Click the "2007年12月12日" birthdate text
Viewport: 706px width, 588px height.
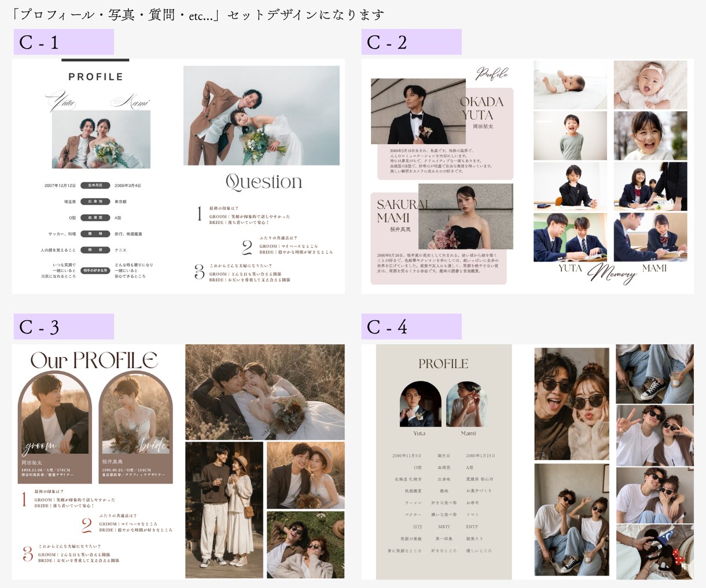point(60,186)
